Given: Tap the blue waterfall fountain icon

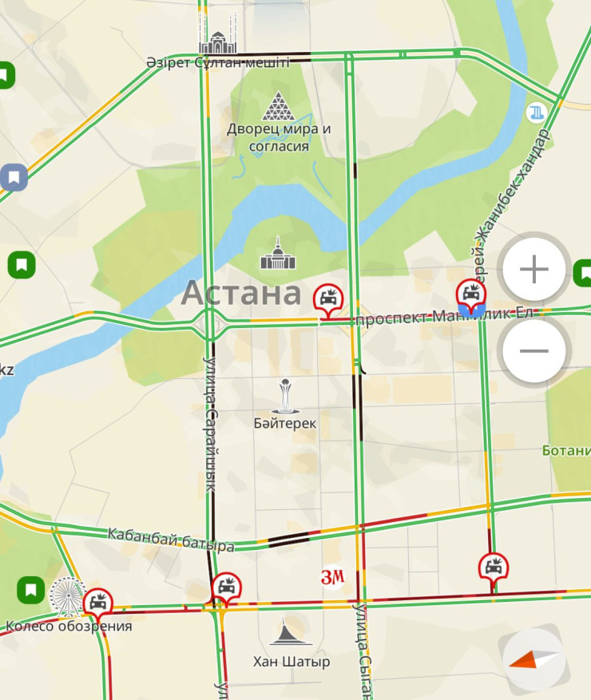Looking at the screenshot, I should [x=536, y=113].
